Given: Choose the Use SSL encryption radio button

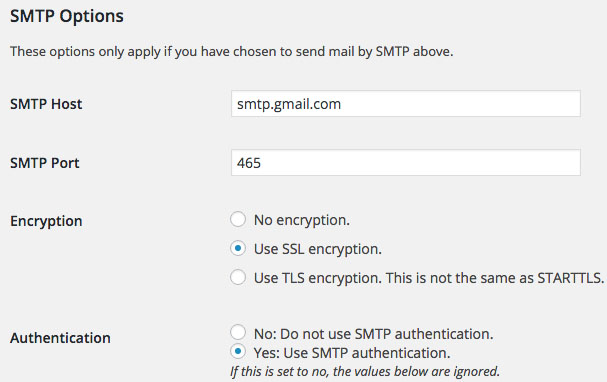Looking at the screenshot, I should coord(238,248).
